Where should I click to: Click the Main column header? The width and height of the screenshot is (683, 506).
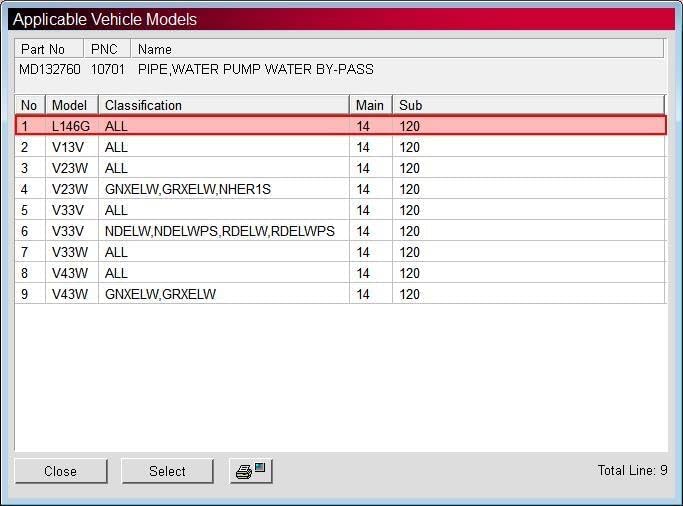[371, 105]
